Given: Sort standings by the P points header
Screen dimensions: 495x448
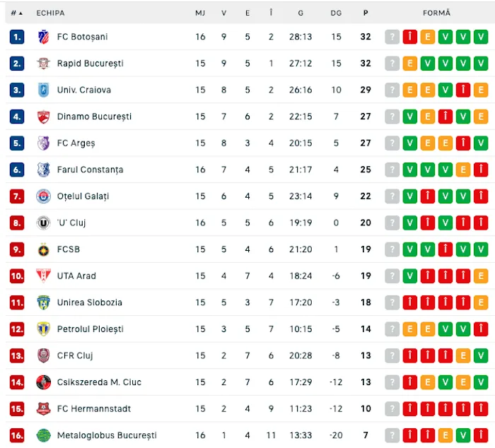Looking at the screenshot, I should (x=366, y=13).
